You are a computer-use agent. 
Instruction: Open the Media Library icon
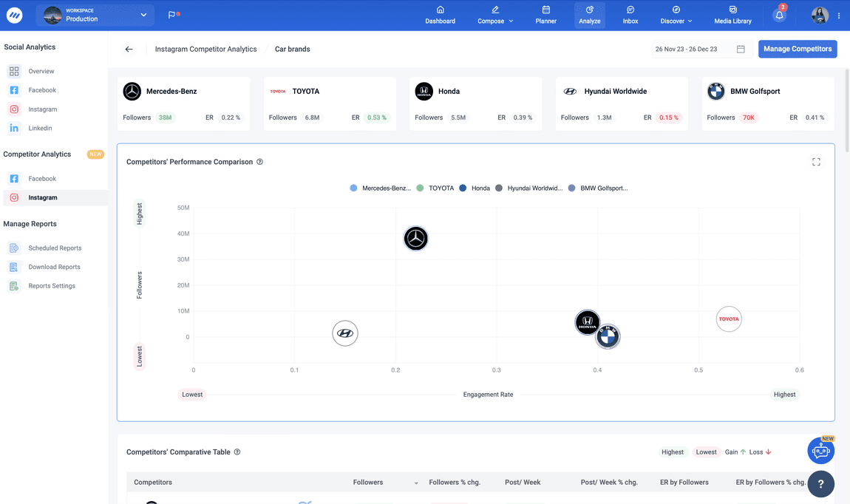(x=732, y=16)
